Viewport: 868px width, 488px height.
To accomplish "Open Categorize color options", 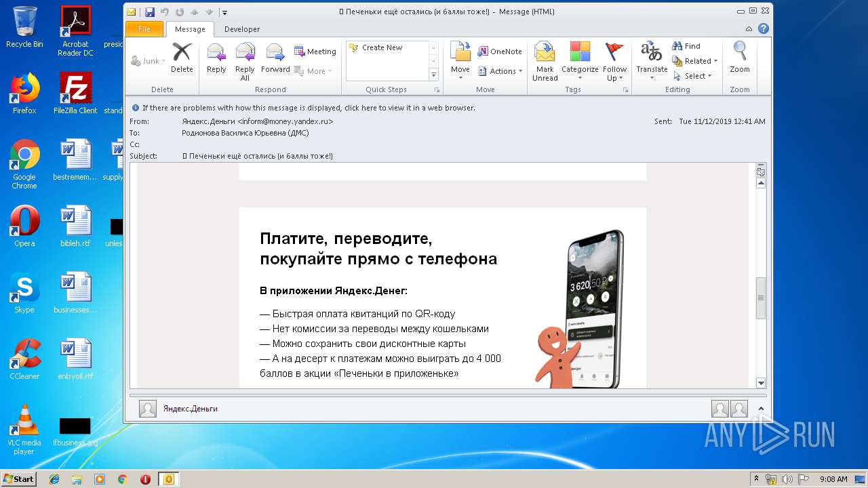I will (580, 62).
